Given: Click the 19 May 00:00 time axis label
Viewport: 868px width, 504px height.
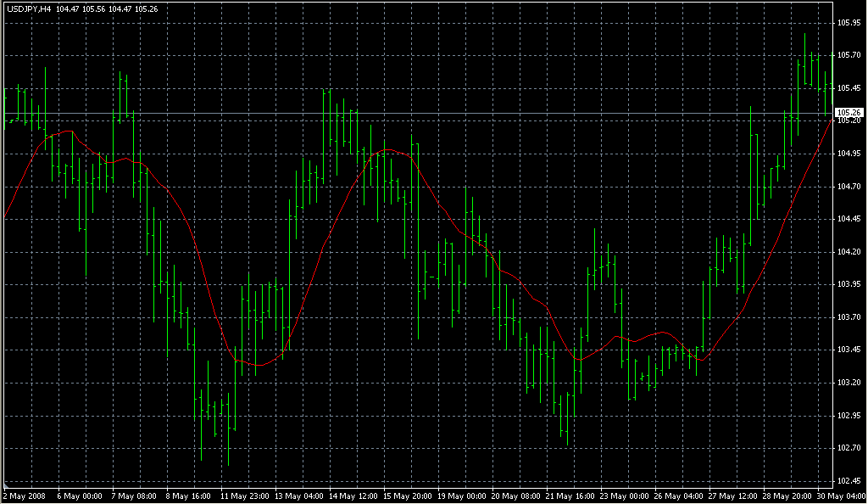Looking at the screenshot, I should tap(460, 496).
